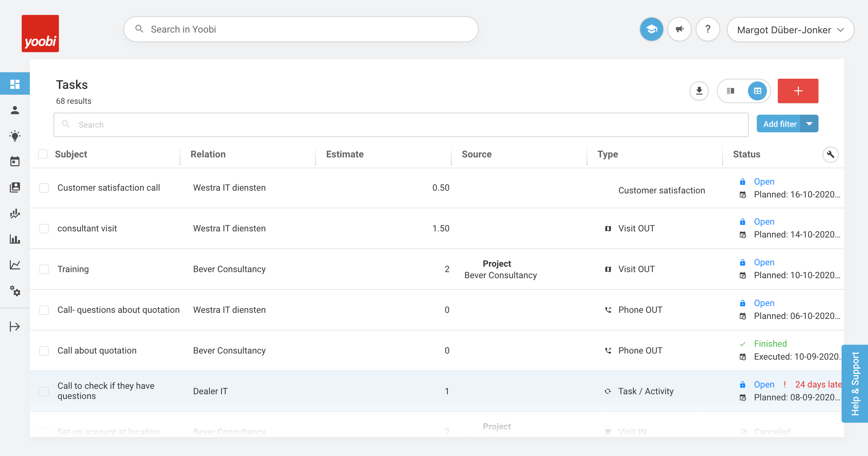The image size is (868, 456).
Task: Open the calendar icon in sidebar
Action: point(15,161)
